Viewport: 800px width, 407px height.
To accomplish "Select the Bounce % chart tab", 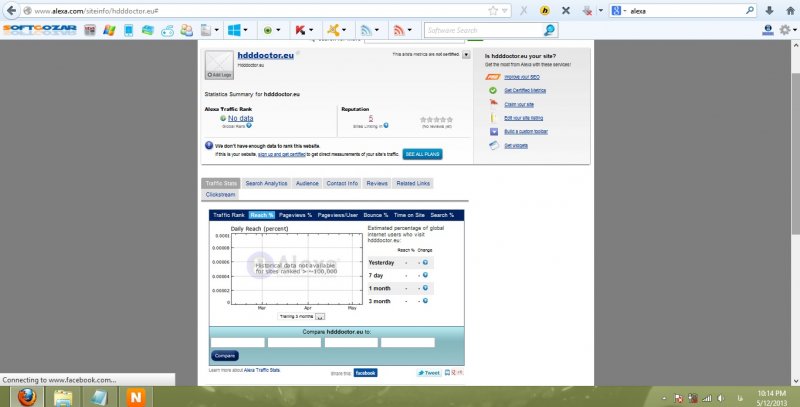I will click(x=376, y=215).
